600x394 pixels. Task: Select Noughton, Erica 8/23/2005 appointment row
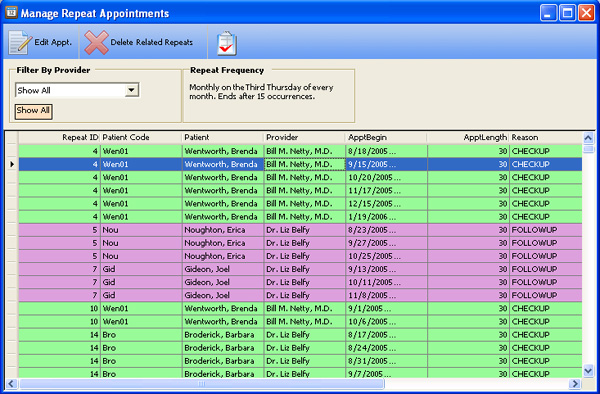point(300,230)
